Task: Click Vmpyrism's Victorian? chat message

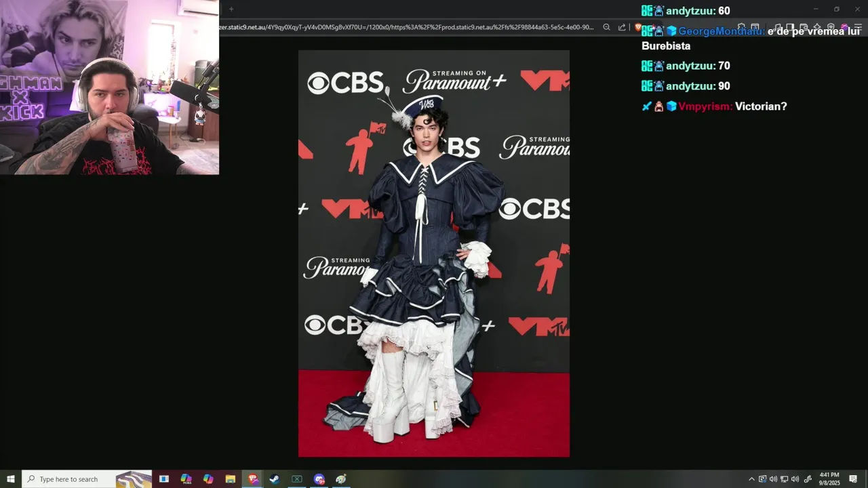Action: point(714,106)
